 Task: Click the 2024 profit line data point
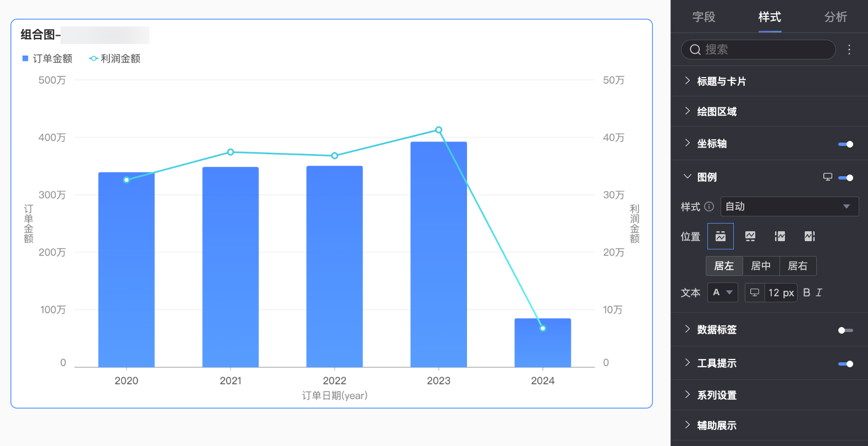point(542,328)
